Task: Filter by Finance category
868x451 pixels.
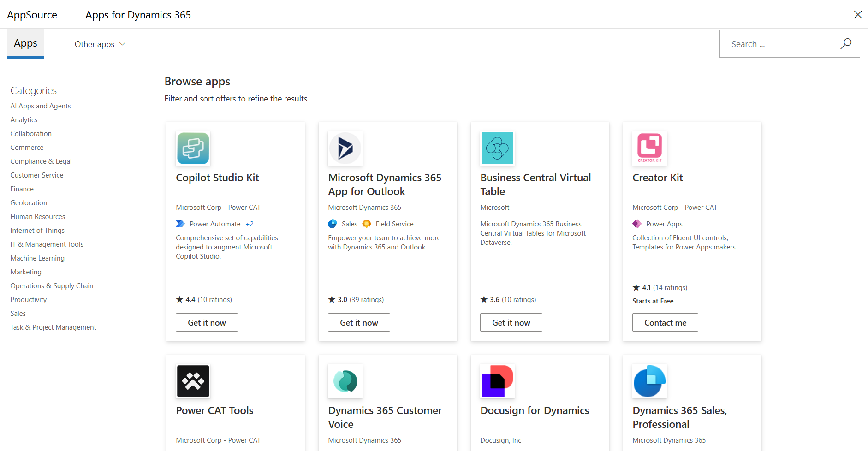Action: click(x=22, y=189)
